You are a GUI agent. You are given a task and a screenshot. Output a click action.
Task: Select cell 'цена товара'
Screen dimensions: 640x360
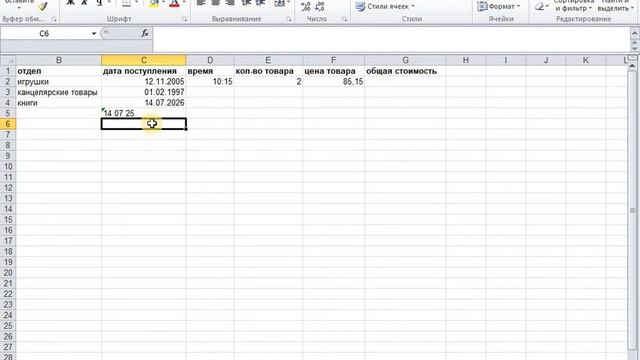pyautogui.click(x=333, y=71)
